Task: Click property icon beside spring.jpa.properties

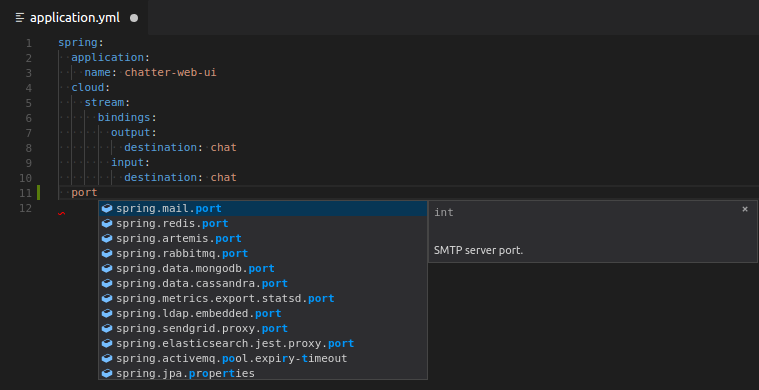Action: point(107,374)
